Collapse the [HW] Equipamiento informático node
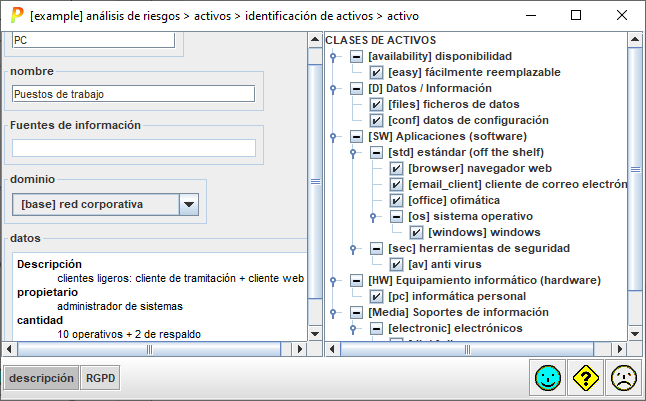This screenshot has width=646, height=401. click(x=356, y=280)
